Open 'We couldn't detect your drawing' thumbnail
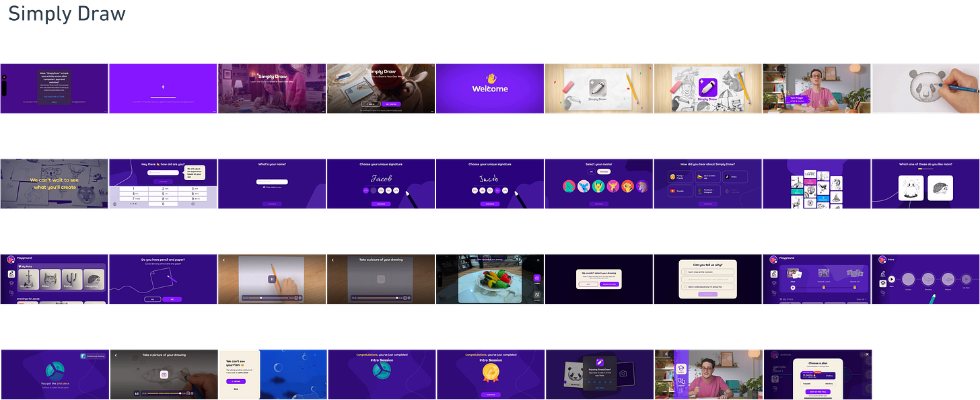 599,279
